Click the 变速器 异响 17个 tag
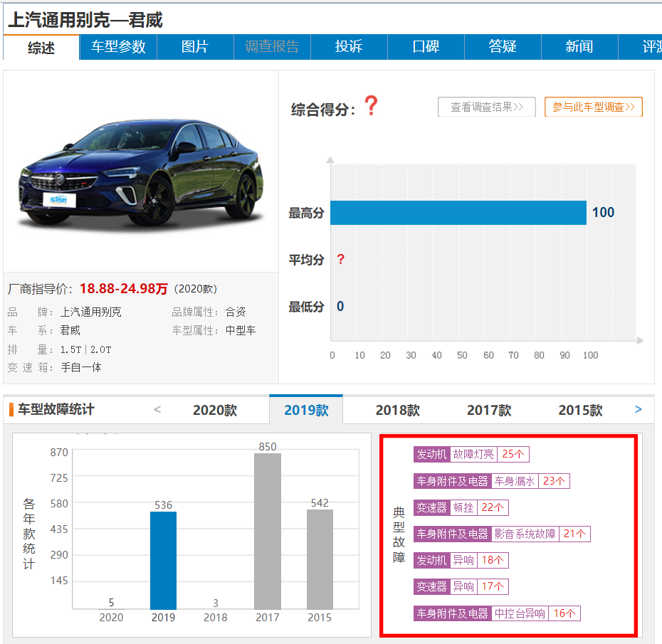This screenshot has height=644, width=662. pyautogui.click(x=461, y=586)
